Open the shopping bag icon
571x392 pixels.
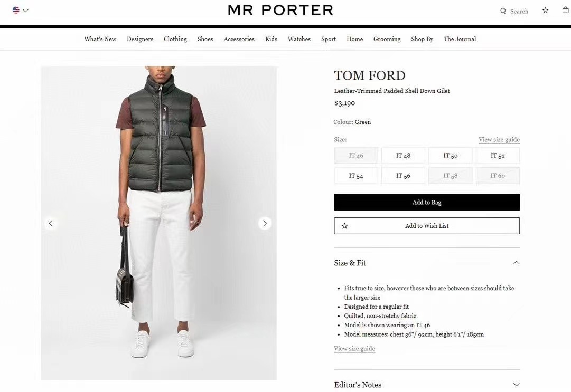point(565,10)
